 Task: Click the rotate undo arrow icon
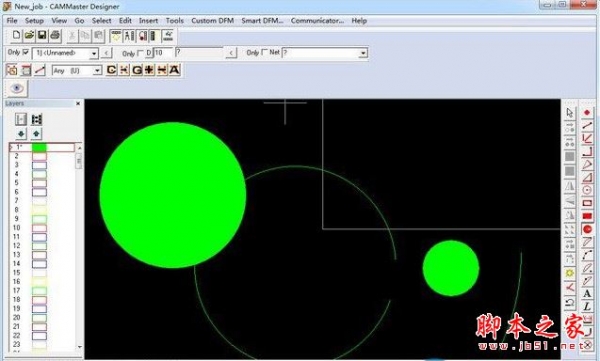pos(570,303)
